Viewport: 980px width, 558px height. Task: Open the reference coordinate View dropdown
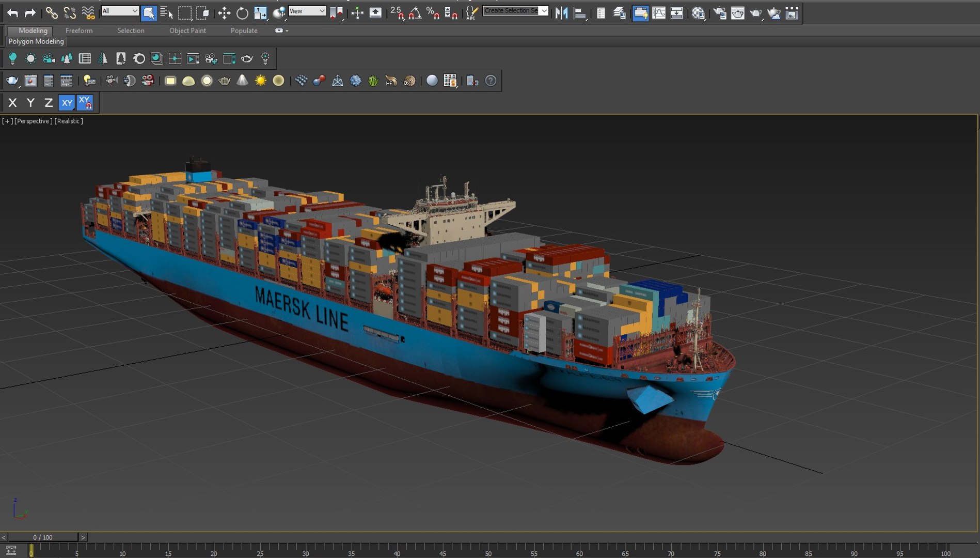point(307,11)
